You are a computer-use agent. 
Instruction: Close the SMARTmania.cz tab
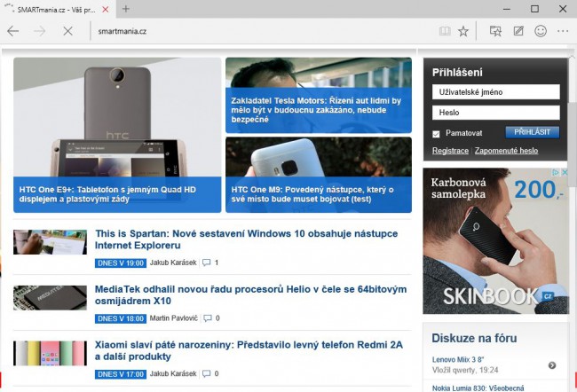[x=106, y=10]
